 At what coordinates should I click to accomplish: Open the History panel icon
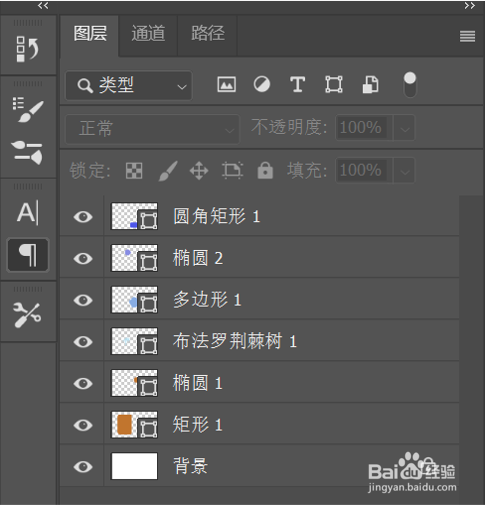click(x=28, y=49)
